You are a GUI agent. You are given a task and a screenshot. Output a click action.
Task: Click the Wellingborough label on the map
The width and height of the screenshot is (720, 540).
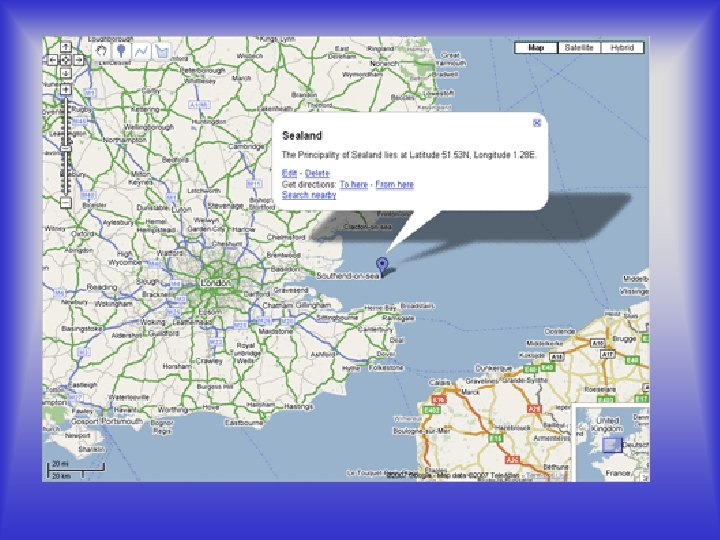tap(149, 127)
